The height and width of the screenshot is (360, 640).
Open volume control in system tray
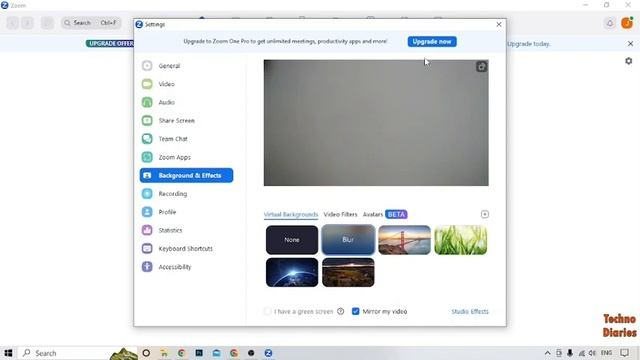[x=592, y=353]
